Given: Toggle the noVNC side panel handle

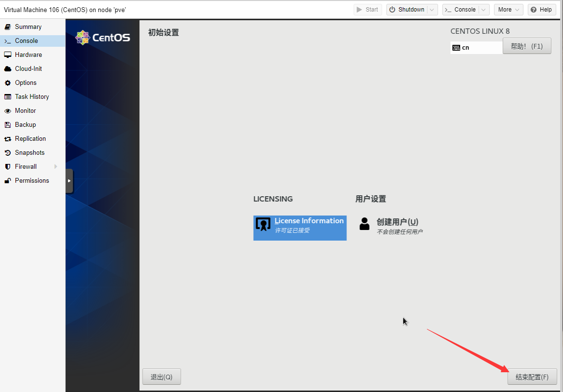Looking at the screenshot, I should (69, 181).
